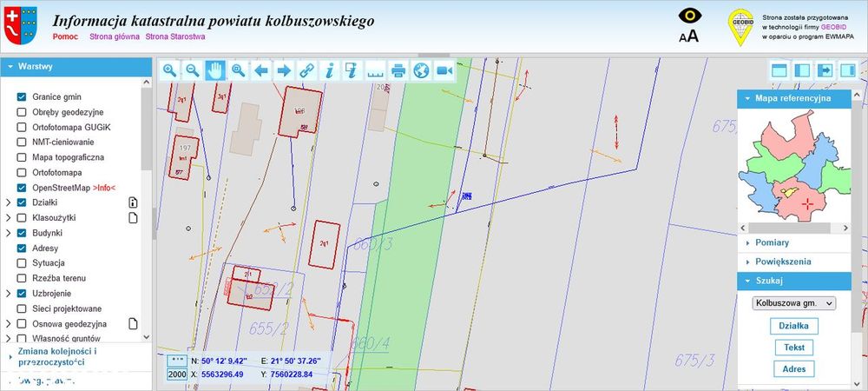
Task: Enable the Sytuacja layer
Action: (x=22, y=263)
